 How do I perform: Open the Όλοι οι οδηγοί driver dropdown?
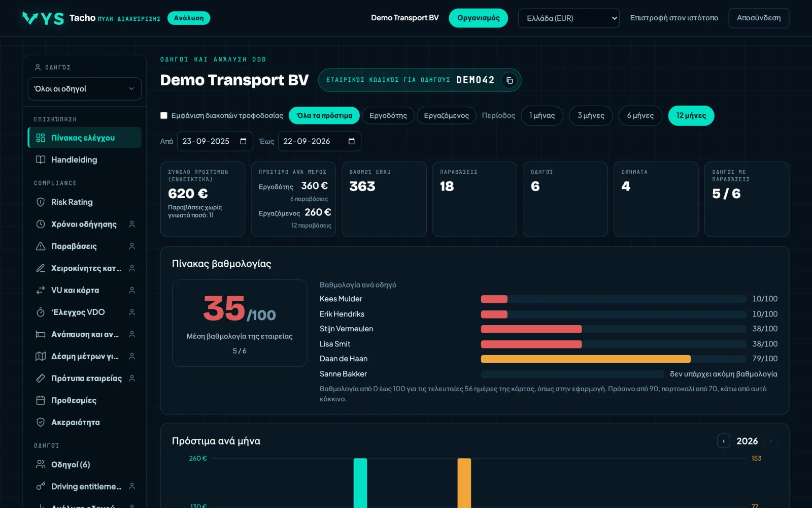coord(84,89)
